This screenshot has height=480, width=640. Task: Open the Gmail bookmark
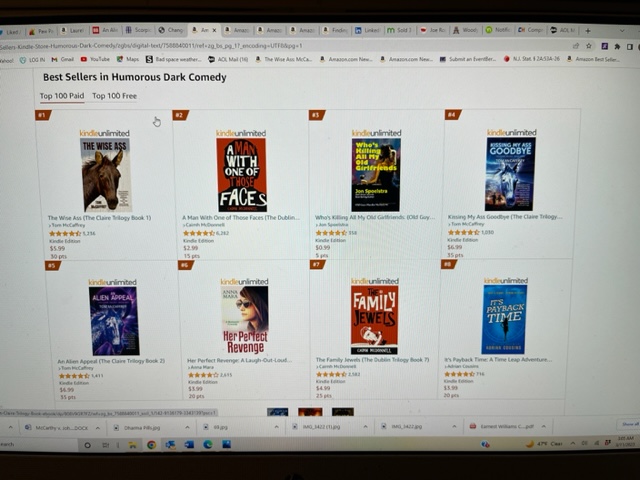point(62,59)
